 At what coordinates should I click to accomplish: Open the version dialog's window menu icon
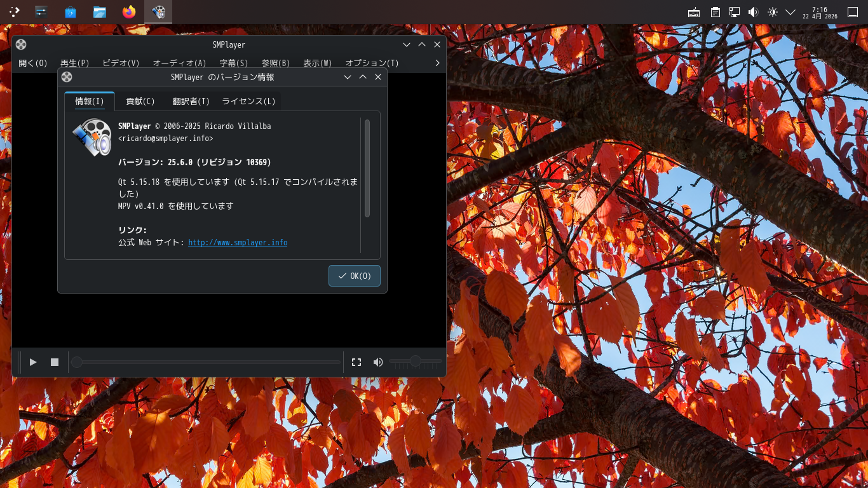tap(67, 77)
